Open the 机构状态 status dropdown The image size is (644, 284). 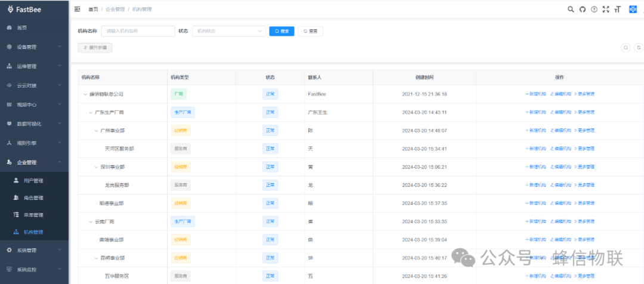pos(229,31)
